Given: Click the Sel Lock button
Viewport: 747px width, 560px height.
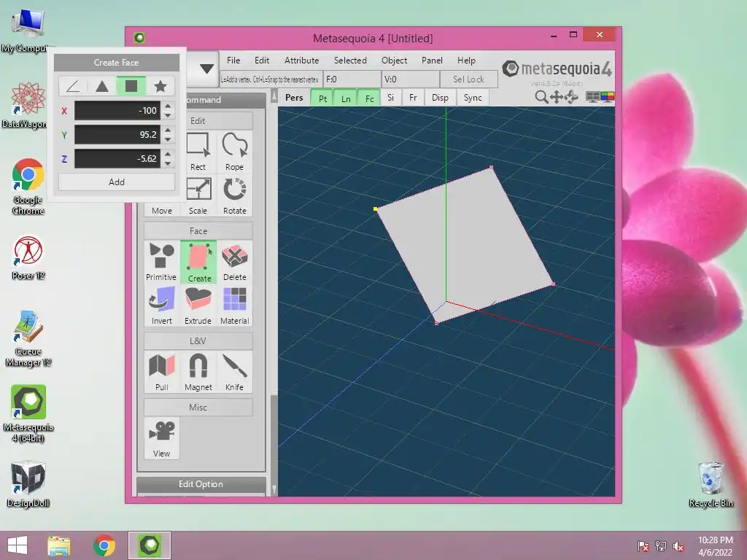Looking at the screenshot, I should tap(468, 79).
